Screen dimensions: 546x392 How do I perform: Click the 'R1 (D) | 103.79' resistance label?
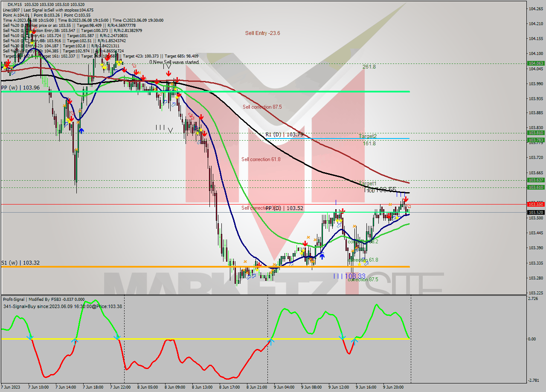284,134
